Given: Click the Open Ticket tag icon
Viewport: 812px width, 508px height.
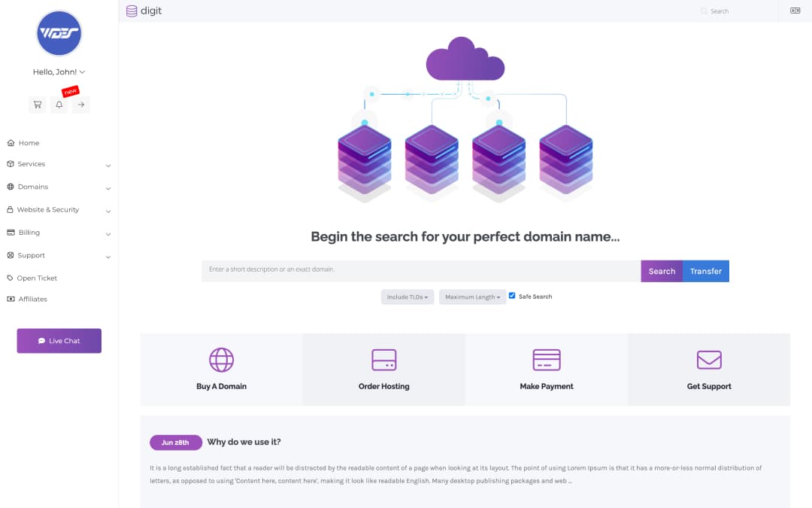Looking at the screenshot, I should click(x=10, y=278).
